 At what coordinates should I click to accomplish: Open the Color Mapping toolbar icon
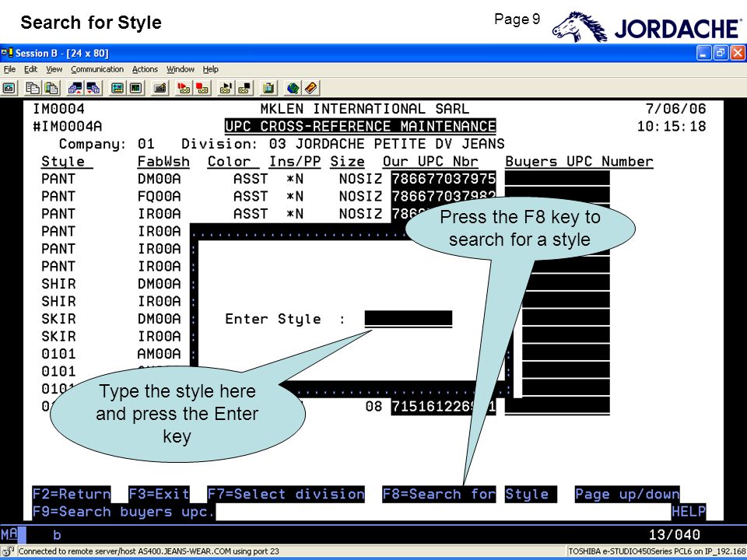(135, 88)
